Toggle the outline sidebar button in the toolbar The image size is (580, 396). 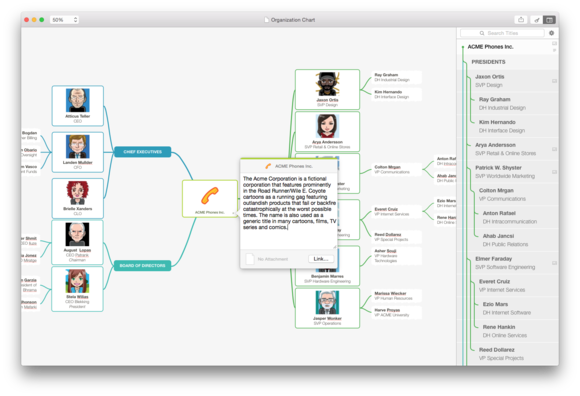(549, 20)
